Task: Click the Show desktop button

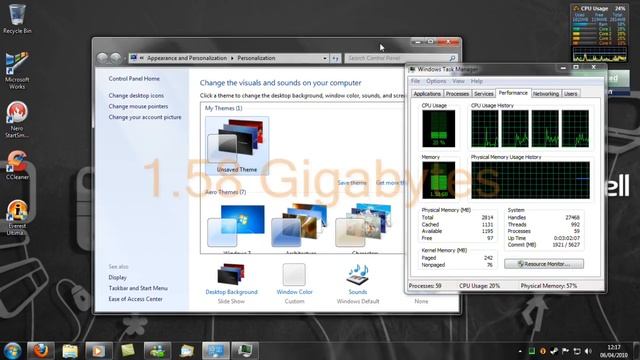Action: 636,351
